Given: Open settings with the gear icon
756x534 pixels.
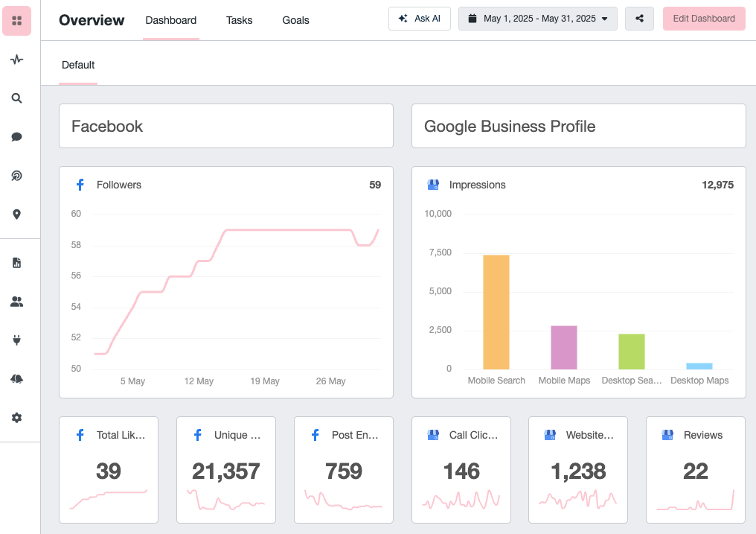Looking at the screenshot, I should (x=16, y=418).
